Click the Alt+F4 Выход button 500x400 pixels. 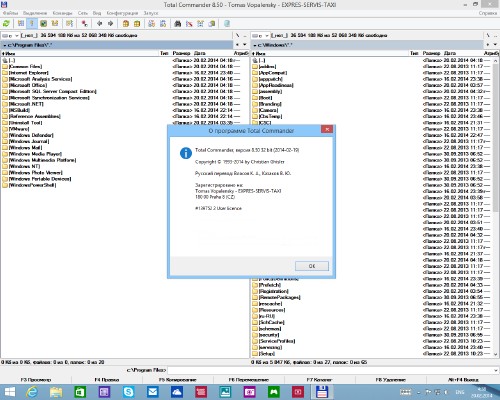463,380
